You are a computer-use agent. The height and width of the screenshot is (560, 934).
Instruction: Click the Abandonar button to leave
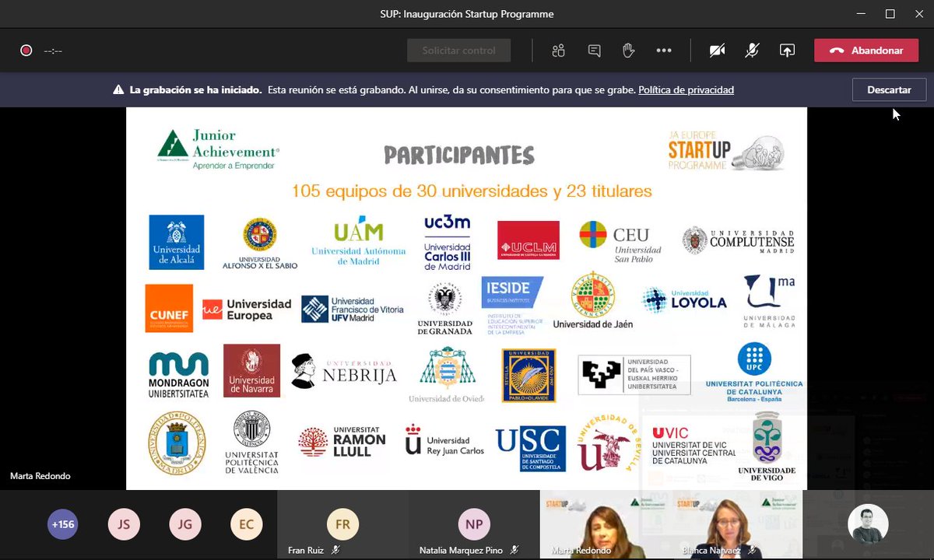[x=866, y=51]
